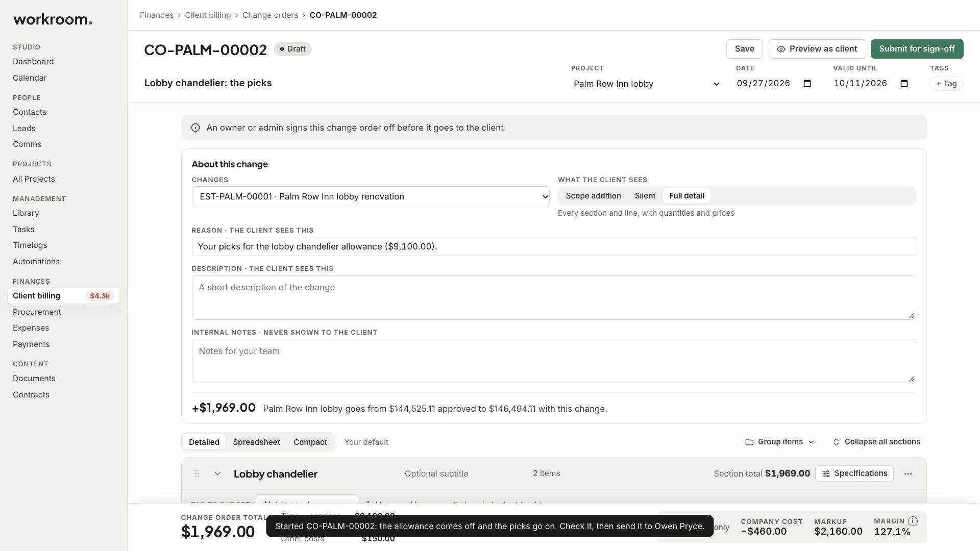Open the Project dropdown Palm Row Inn lobby
The width and height of the screenshot is (980, 551).
tap(647, 84)
